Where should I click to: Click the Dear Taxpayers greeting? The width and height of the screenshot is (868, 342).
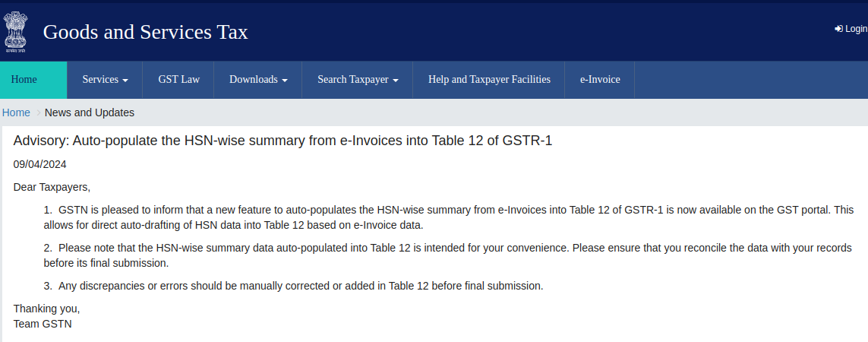click(52, 186)
